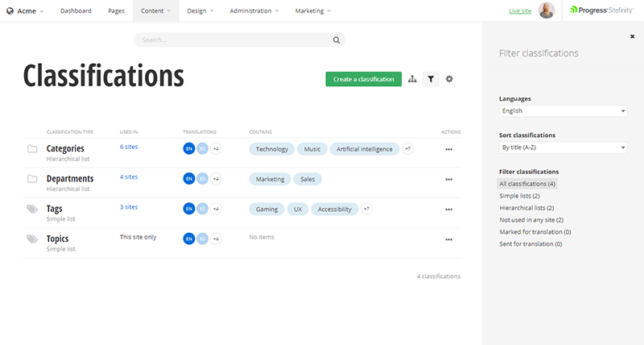Click the Sales chip
644x345 pixels.
click(308, 179)
